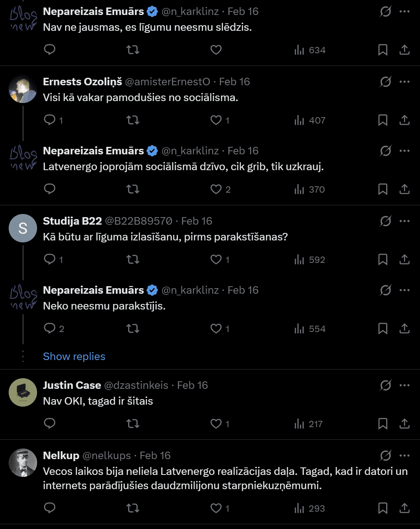Image resolution: width=420 pixels, height=529 pixels.
Task: Open the Feb 16 timestamp on Studija B22's tweet
Action: coord(196,221)
